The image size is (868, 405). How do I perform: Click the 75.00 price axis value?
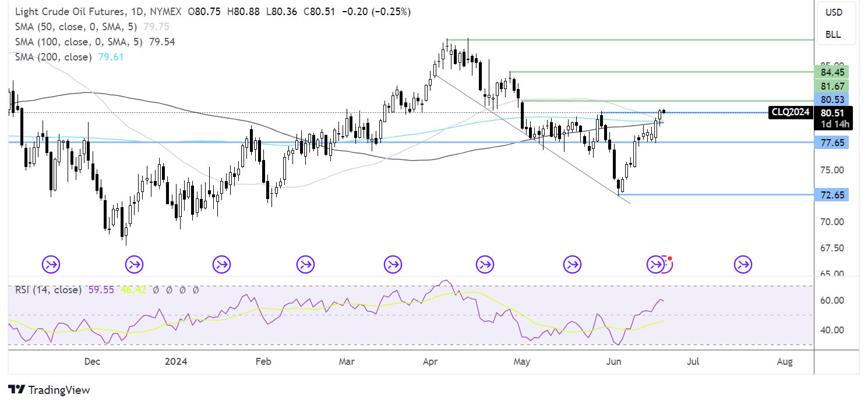click(x=832, y=170)
